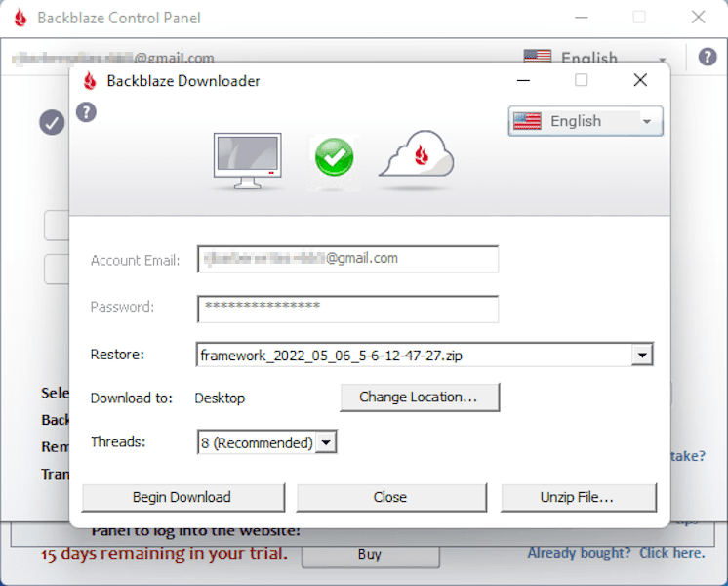
Task: Expand the Restore file dropdown arrow
Action: click(x=642, y=356)
